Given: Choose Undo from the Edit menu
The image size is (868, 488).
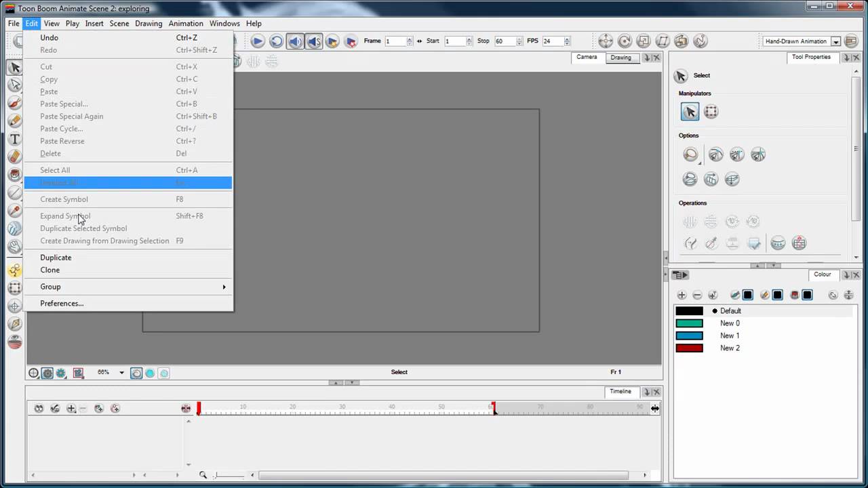Looking at the screenshot, I should click(128, 38).
